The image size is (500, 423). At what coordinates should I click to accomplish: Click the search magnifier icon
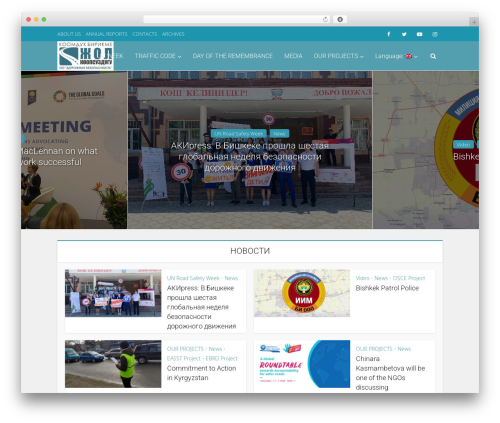433,56
